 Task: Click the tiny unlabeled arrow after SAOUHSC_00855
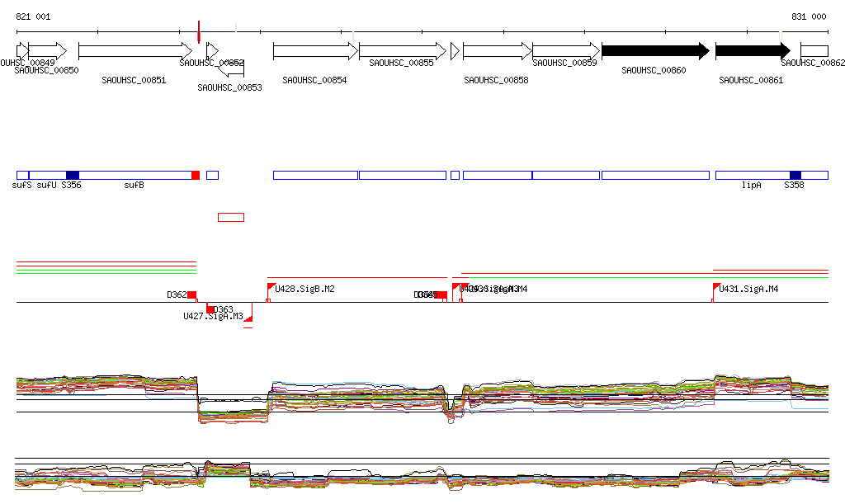(455, 52)
